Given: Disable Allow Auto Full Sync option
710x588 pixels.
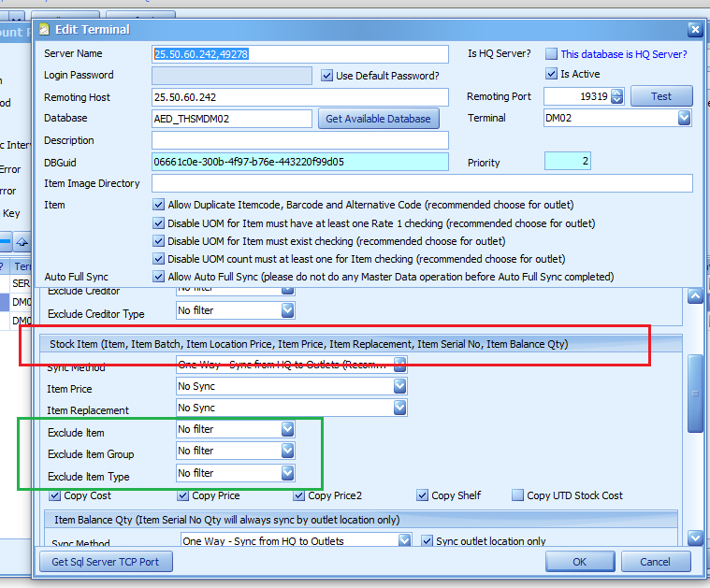Looking at the screenshot, I should (x=159, y=277).
